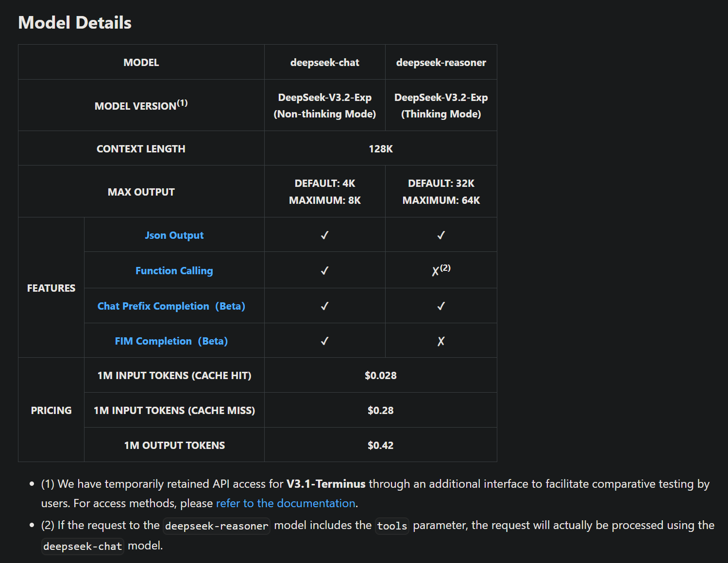Click the Function Calling X mark under deepseek-reasoner

point(436,271)
